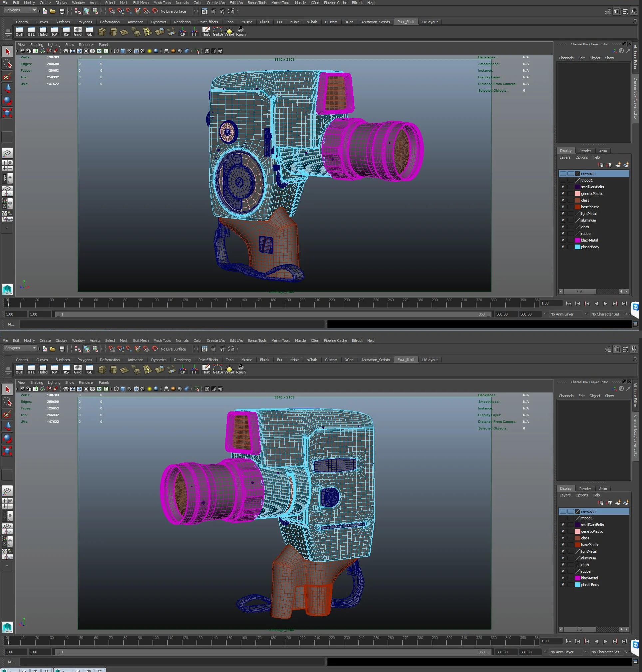Open Shading menu in upper viewport panel
The height and width of the screenshot is (672, 642).
pyautogui.click(x=37, y=45)
